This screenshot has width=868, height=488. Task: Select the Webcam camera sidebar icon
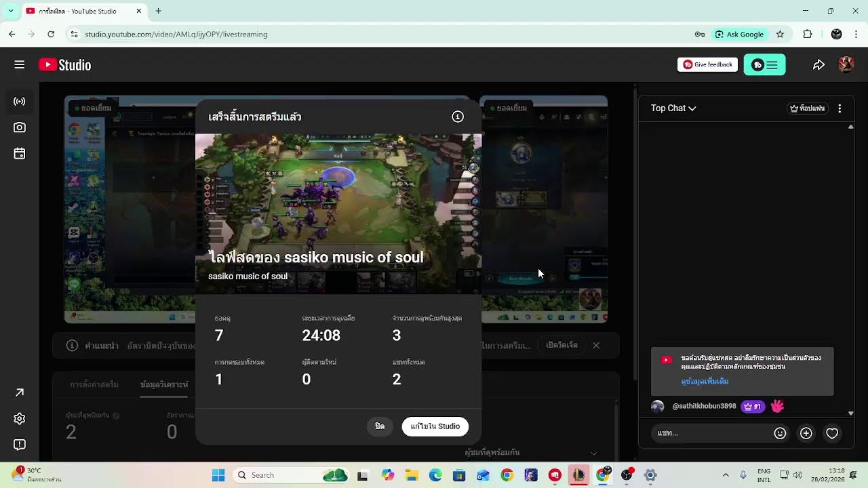(x=20, y=127)
